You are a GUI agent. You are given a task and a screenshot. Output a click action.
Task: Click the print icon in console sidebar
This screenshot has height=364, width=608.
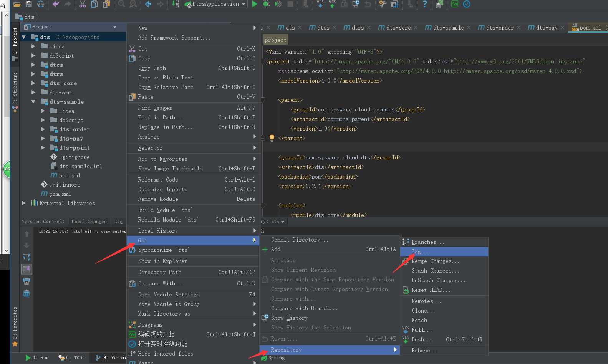[27, 281]
